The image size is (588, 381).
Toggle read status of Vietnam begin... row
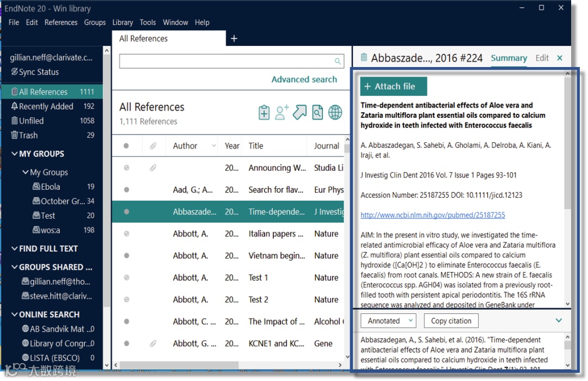click(x=127, y=256)
